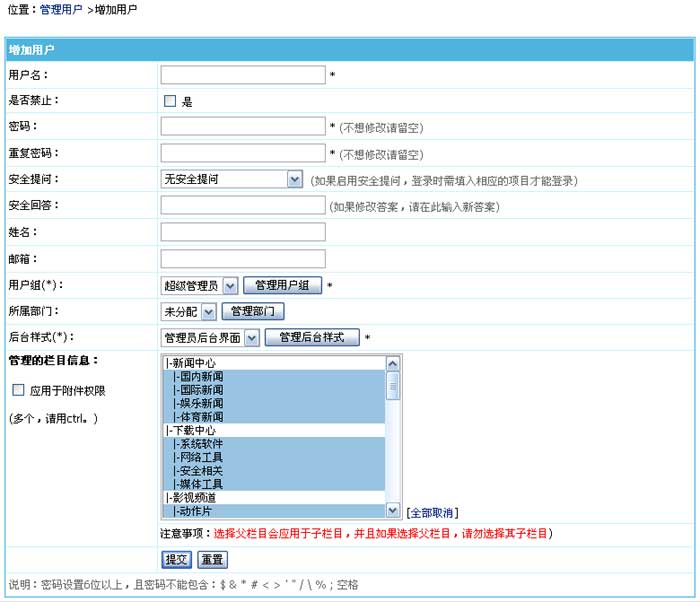Click the 重复密码 input field

243,153
